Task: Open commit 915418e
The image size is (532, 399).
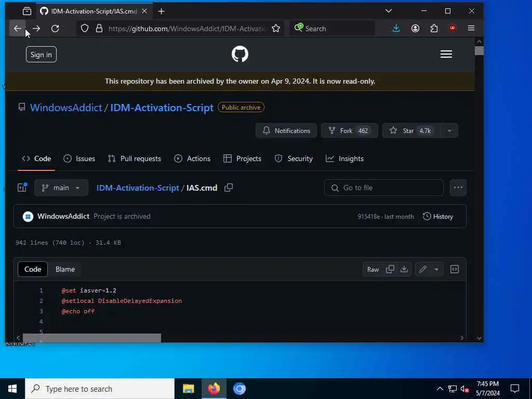Action: tap(368, 217)
